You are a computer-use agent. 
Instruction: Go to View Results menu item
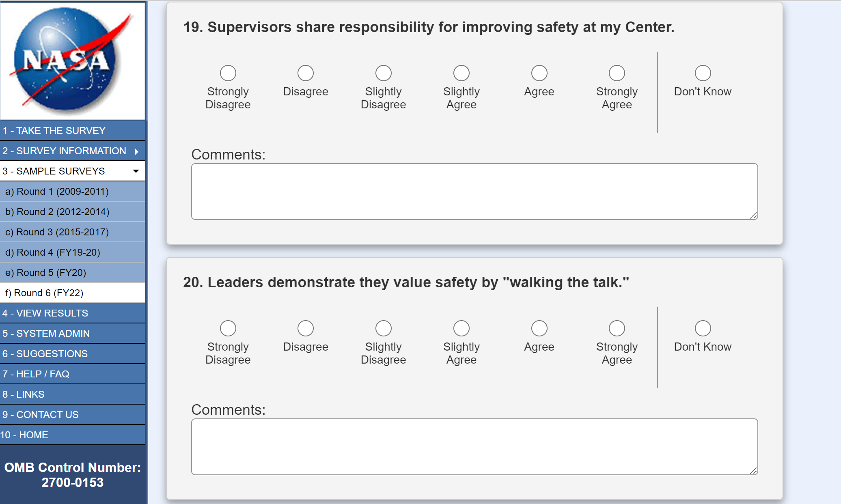coord(45,313)
